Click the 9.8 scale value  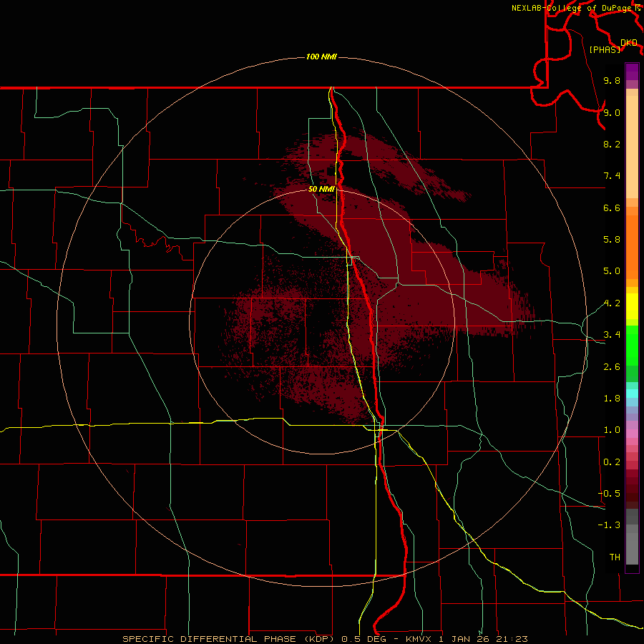612,80
